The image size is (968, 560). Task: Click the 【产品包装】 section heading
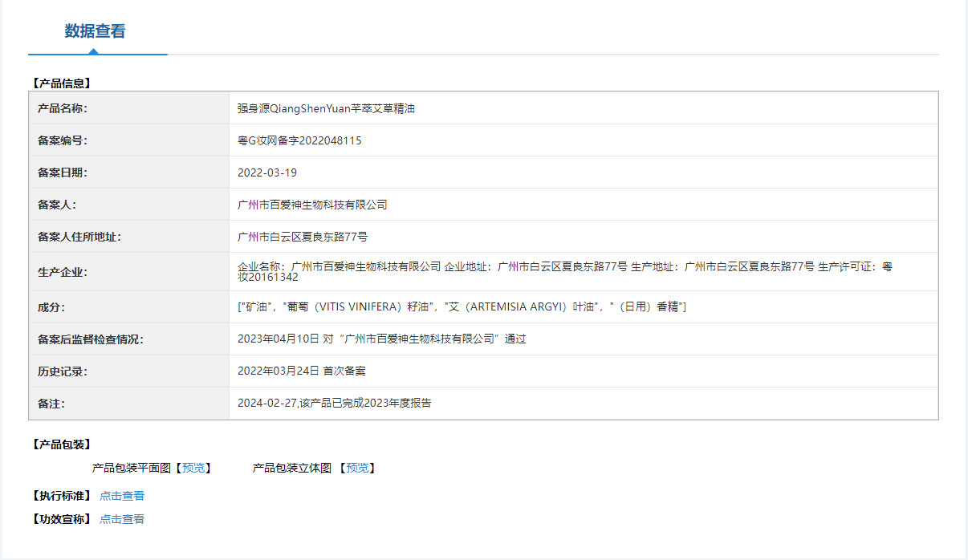pos(61,444)
